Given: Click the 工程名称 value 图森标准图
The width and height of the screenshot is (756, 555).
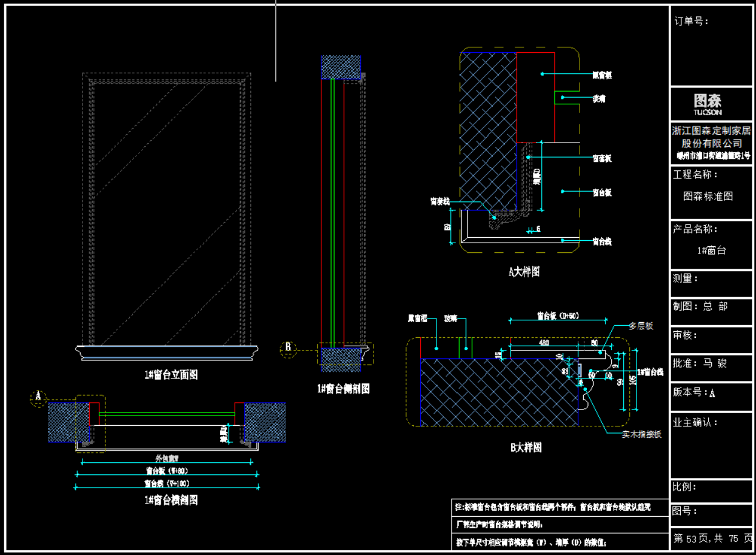Looking at the screenshot, I should pyautogui.click(x=707, y=197).
